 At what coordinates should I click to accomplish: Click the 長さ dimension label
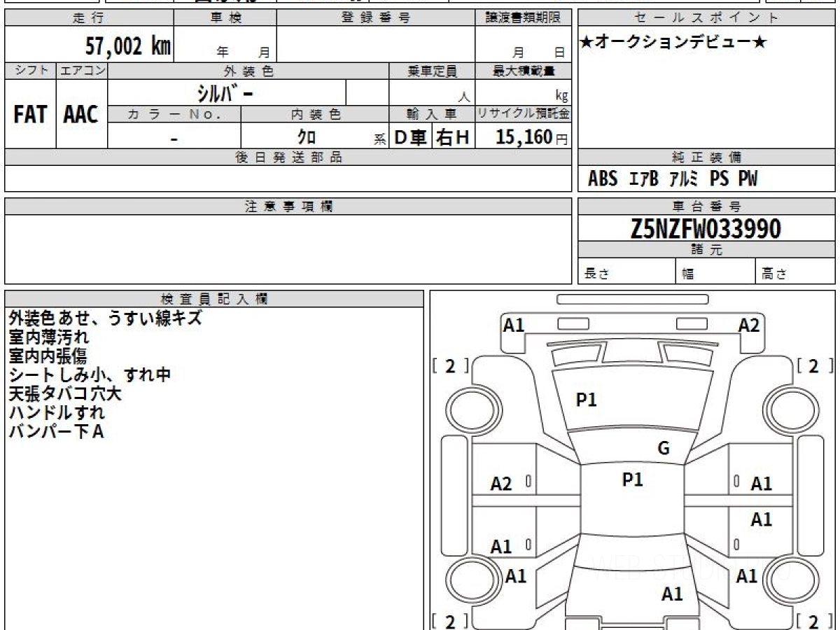click(598, 274)
